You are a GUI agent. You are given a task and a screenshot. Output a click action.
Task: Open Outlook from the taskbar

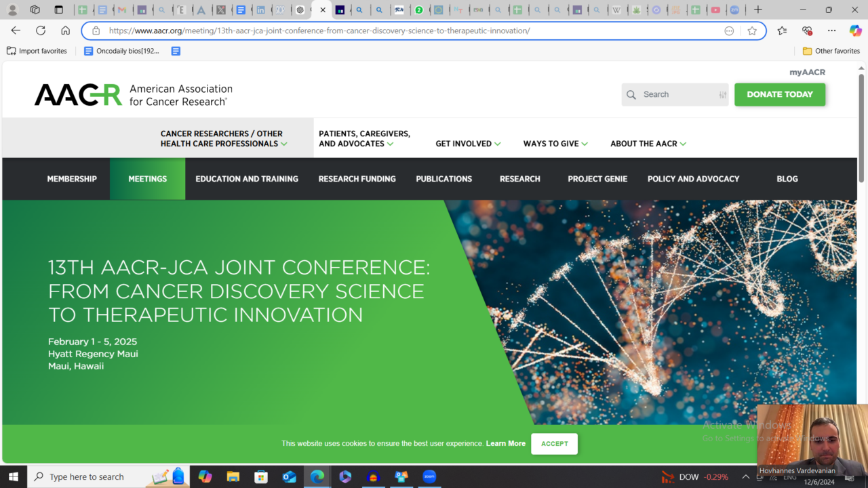point(290,476)
